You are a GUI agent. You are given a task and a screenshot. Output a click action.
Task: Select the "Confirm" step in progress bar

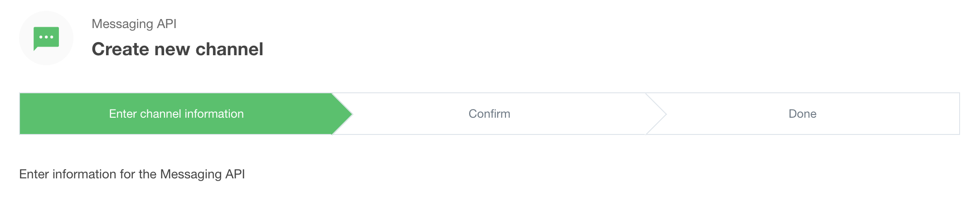coord(489,114)
